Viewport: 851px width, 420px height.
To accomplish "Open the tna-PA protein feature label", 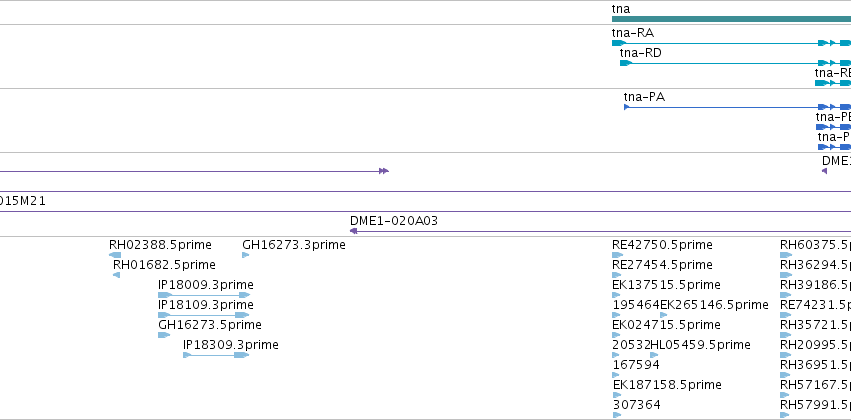I will tap(644, 97).
